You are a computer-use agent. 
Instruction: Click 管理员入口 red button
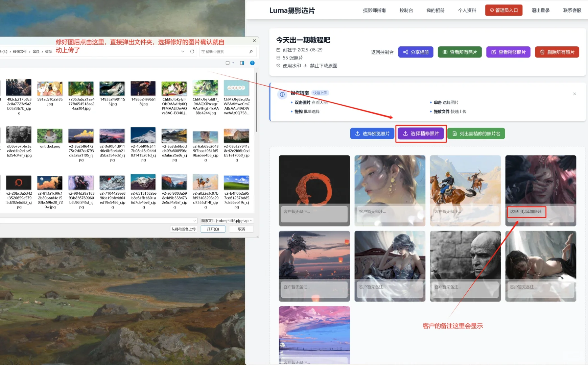tap(504, 10)
